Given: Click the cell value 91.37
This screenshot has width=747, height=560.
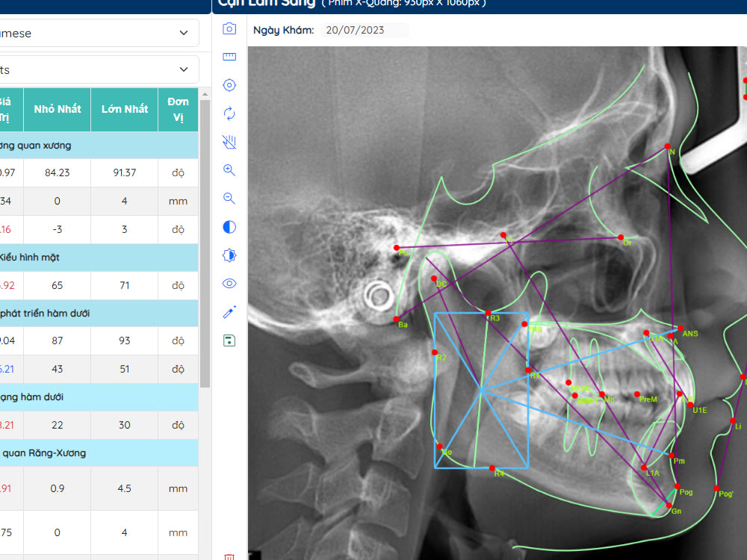Looking at the screenshot, I should point(124,173).
